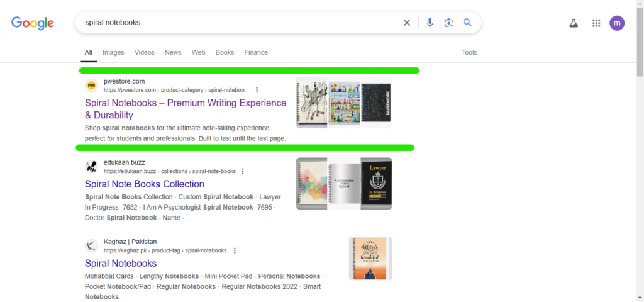Switch to the News tab
The image size is (644, 302).
pyautogui.click(x=173, y=53)
